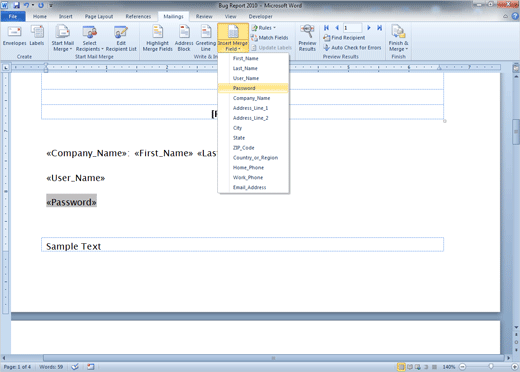The image size is (520, 372).
Task: Open Select Recipients dropdown
Action: [x=89, y=38]
